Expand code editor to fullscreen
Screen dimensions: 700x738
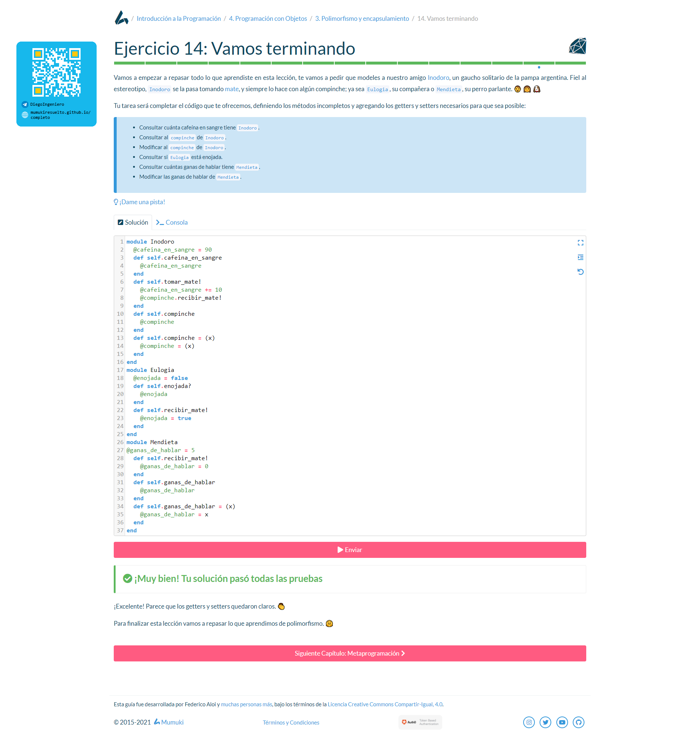580,243
